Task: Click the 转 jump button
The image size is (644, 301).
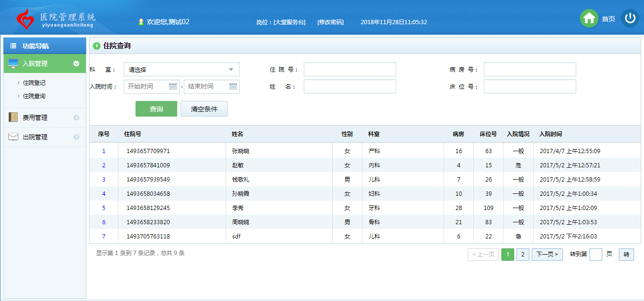Action: pos(626,255)
